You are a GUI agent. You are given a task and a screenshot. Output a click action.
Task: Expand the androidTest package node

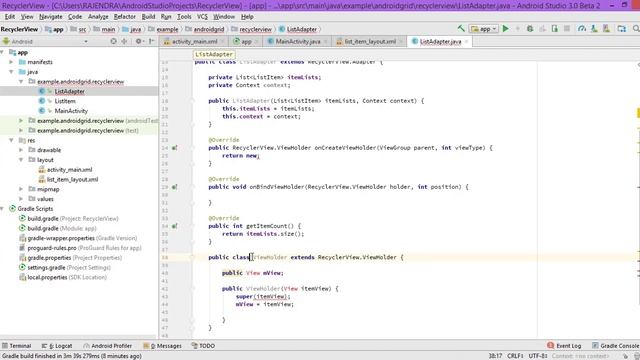pos(21,121)
